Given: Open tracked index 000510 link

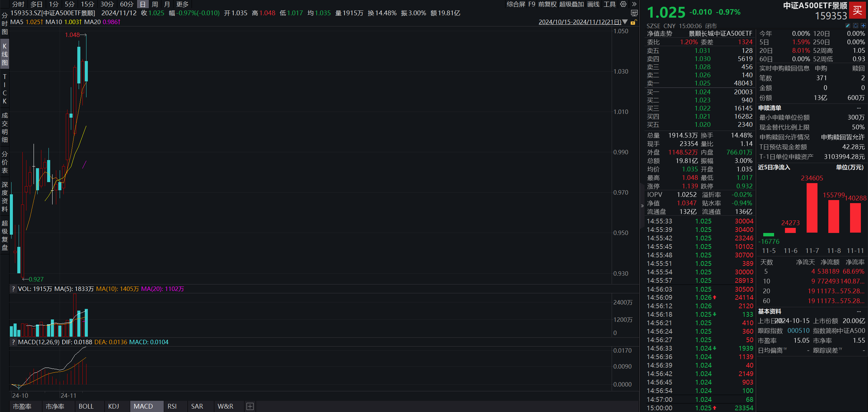Looking at the screenshot, I should [x=798, y=331].
